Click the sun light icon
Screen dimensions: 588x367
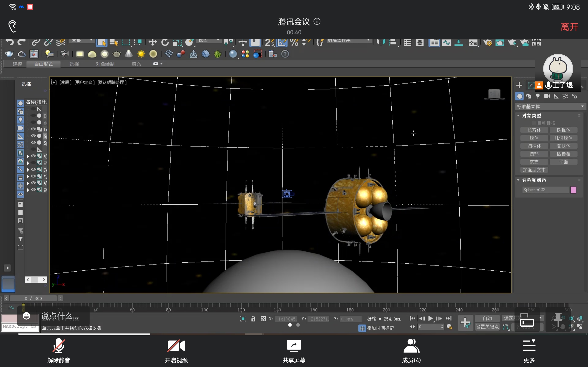[141, 54]
